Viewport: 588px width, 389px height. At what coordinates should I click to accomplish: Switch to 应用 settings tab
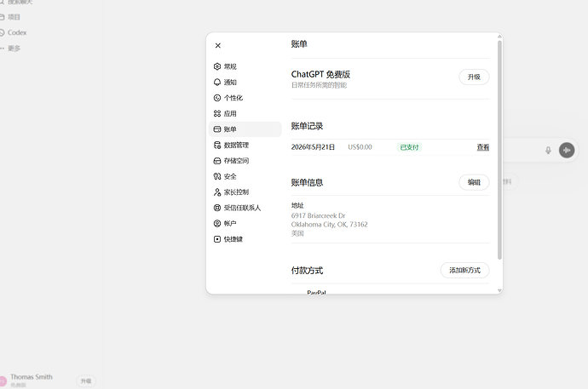245,114
